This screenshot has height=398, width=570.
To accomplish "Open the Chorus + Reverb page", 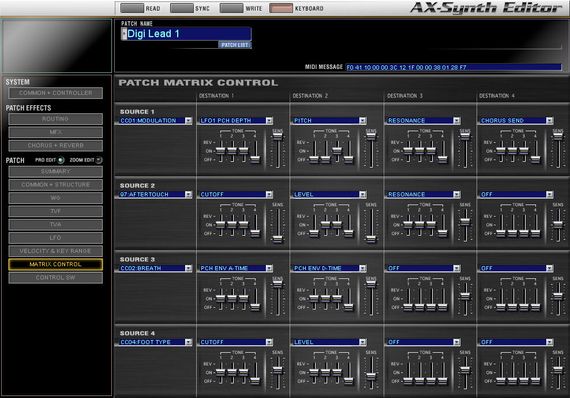I will pyautogui.click(x=56, y=145).
